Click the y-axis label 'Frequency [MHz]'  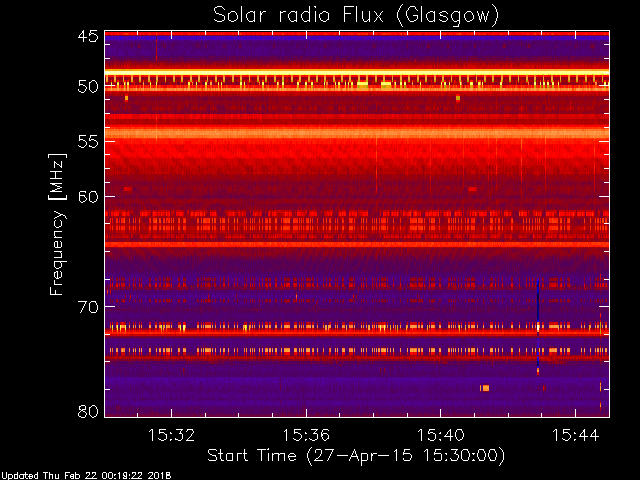tap(57, 224)
